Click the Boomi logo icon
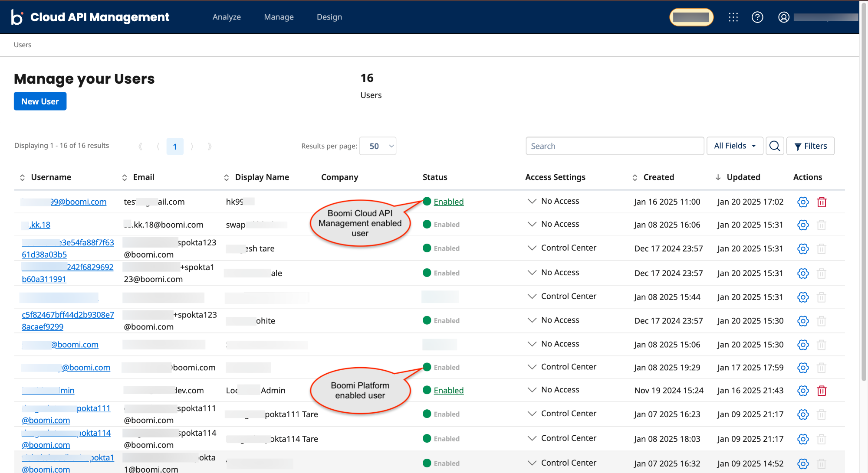Image resolution: width=868 pixels, height=473 pixels. pyautogui.click(x=17, y=17)
